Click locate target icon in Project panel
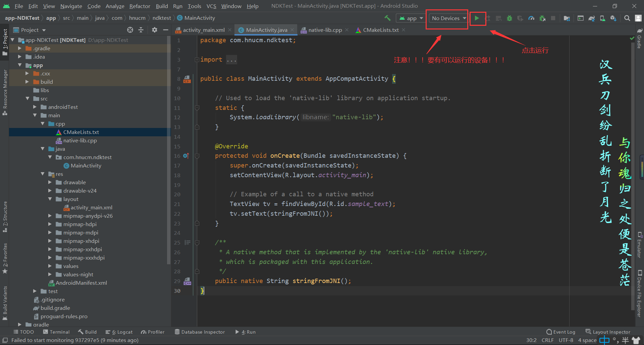644x345 pixels. tap(130, 30)
